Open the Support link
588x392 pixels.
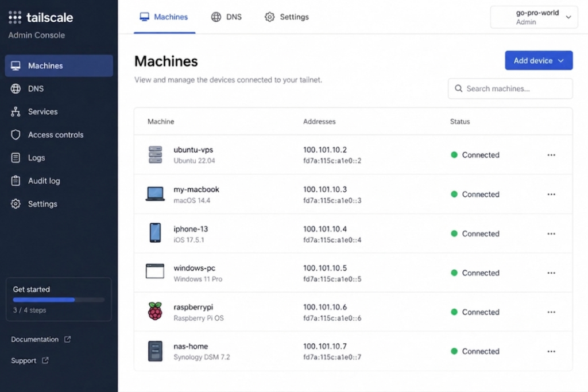click(23, 360)
